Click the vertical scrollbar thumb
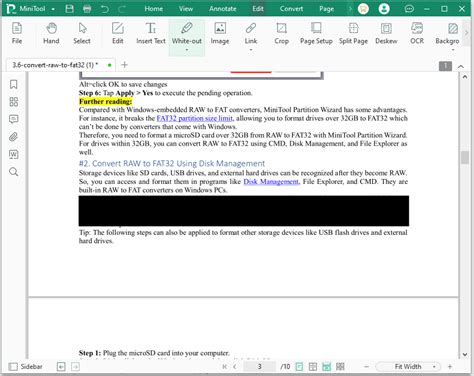474x376 pixels. 465,157
